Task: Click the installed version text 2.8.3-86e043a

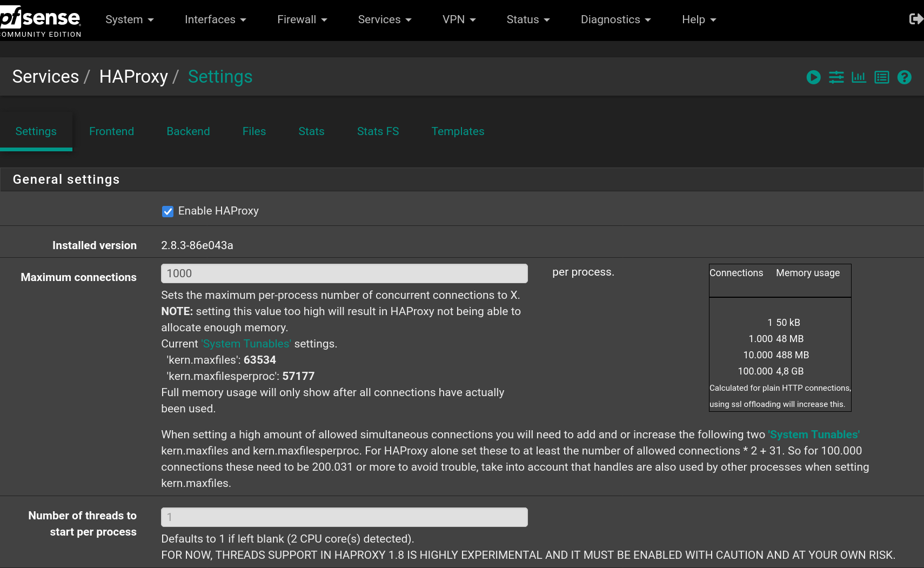Action: [197, 245]
